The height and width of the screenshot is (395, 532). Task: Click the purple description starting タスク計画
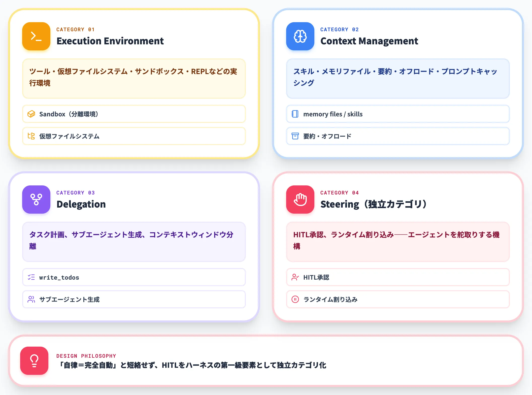[x=134, y=242]
